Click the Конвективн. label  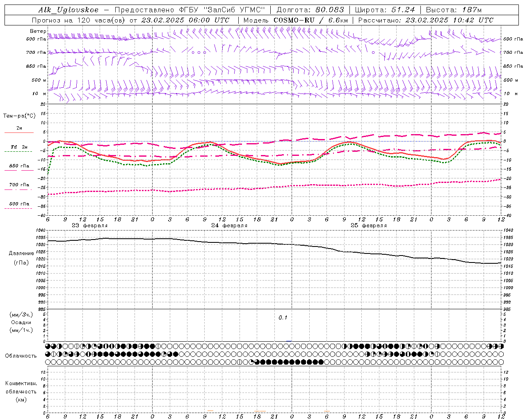(x=21, y=383)
